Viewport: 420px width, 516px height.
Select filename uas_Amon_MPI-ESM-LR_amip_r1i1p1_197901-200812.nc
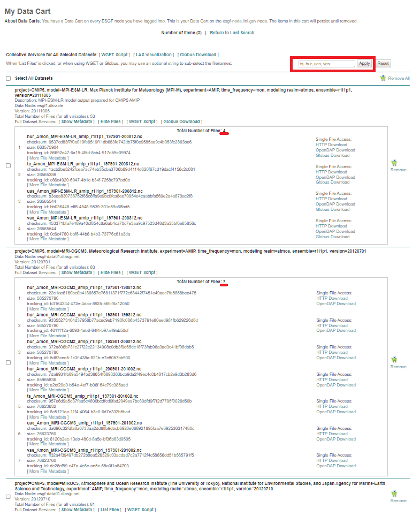click(x=85, y=191)
